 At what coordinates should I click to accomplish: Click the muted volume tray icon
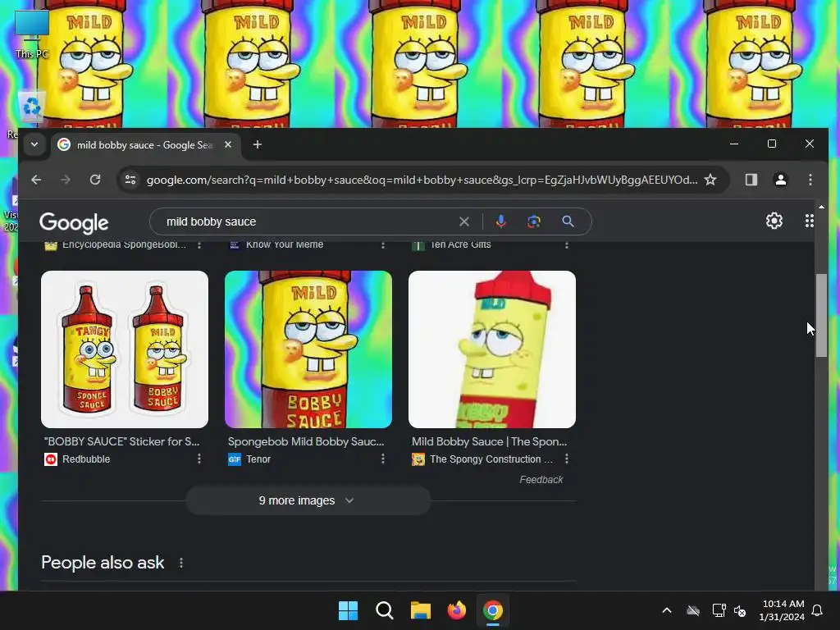(x=741, y=610)
